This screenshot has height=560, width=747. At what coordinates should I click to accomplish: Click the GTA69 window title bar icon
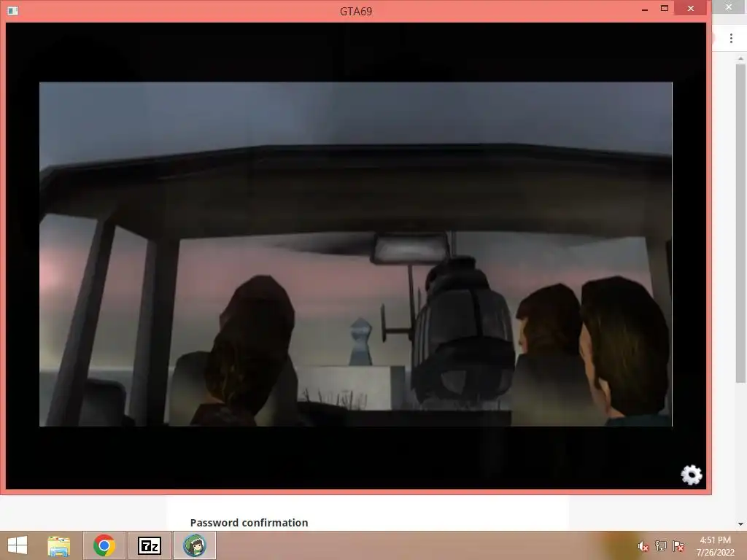[x=13, y=10]
